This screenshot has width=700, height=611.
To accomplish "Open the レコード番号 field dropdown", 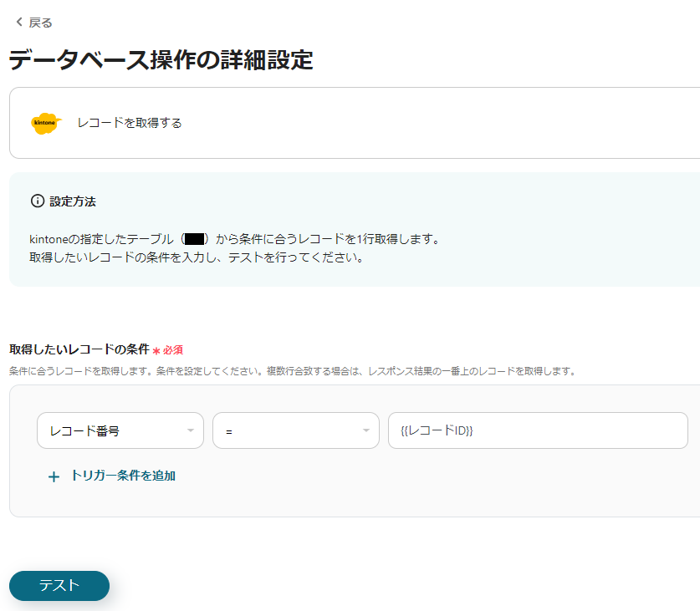I will click(x=120, y=430).
